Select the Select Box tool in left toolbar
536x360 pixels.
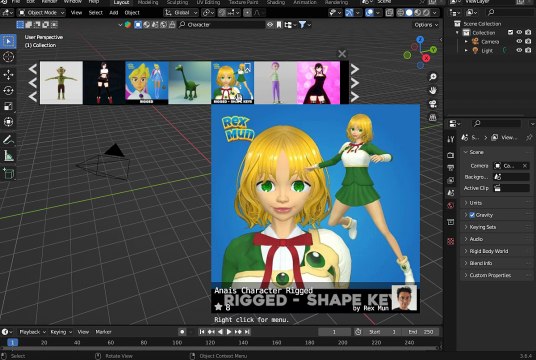click(8, 41)
